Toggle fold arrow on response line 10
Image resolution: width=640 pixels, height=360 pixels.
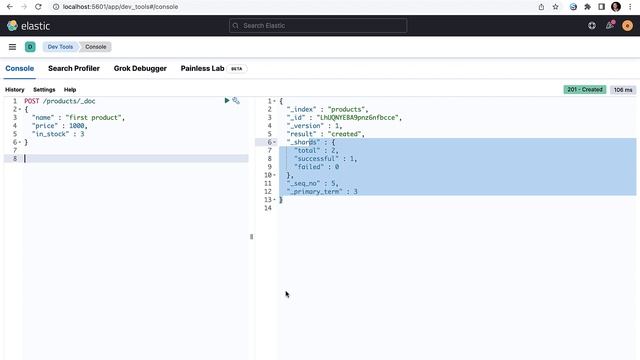(x=274, y=175)
